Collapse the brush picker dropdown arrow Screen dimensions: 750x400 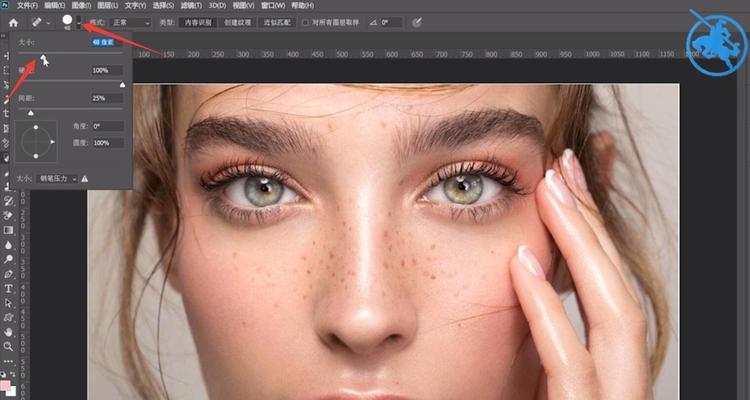79,22
